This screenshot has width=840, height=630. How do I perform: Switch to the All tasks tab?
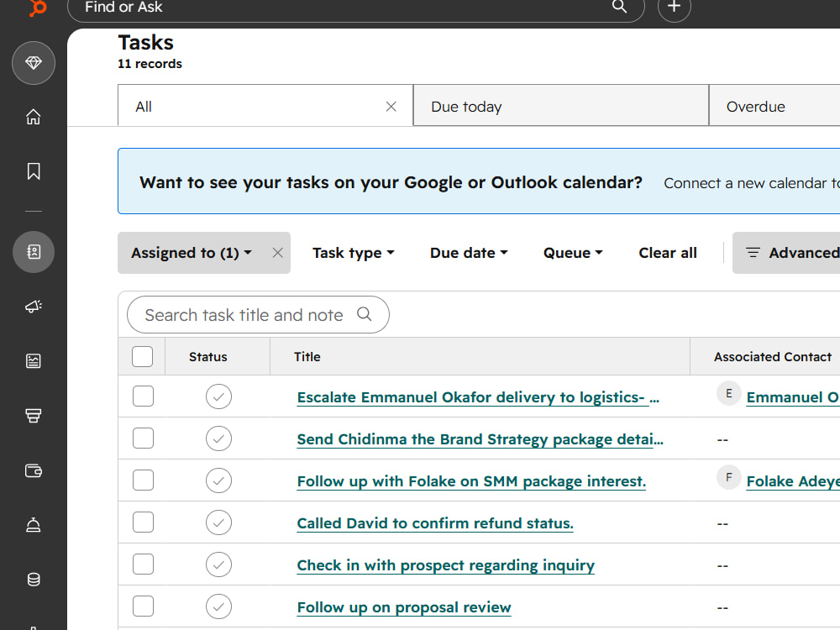click(265, 106)
